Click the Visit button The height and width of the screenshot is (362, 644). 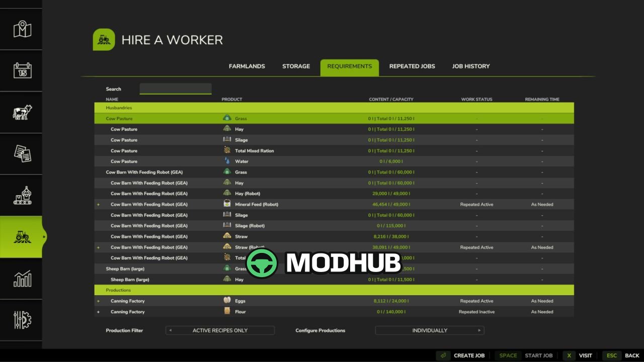point(585,355)
